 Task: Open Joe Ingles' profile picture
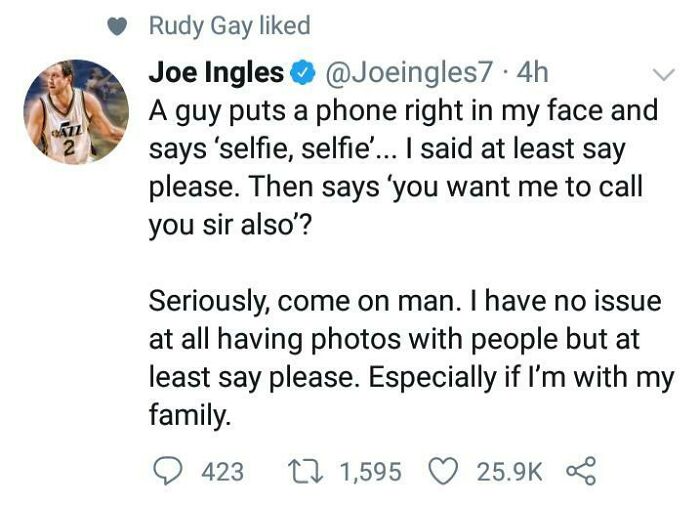coord(76,112)
